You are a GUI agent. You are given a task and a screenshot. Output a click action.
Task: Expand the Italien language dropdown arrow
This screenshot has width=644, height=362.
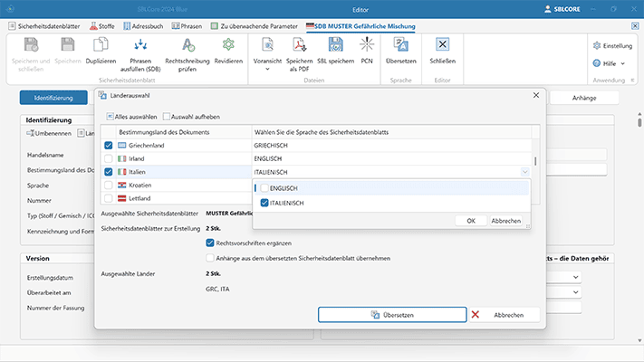pyautogui.click(x=524, y=171)
